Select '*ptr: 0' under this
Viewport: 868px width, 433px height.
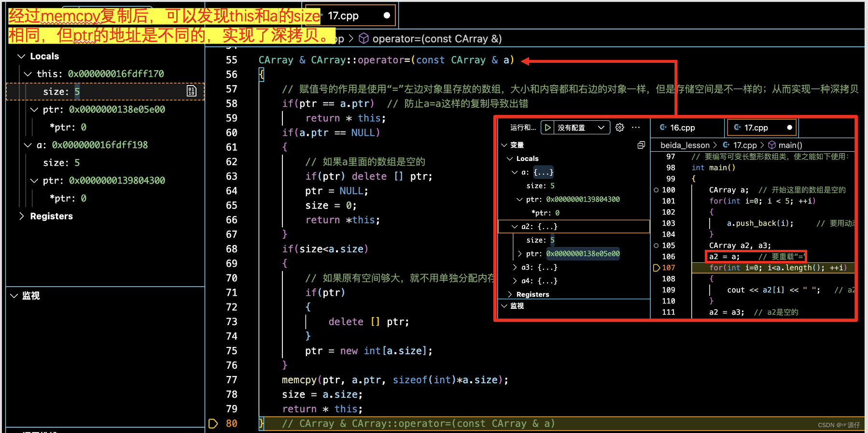(x=68, y=127)
